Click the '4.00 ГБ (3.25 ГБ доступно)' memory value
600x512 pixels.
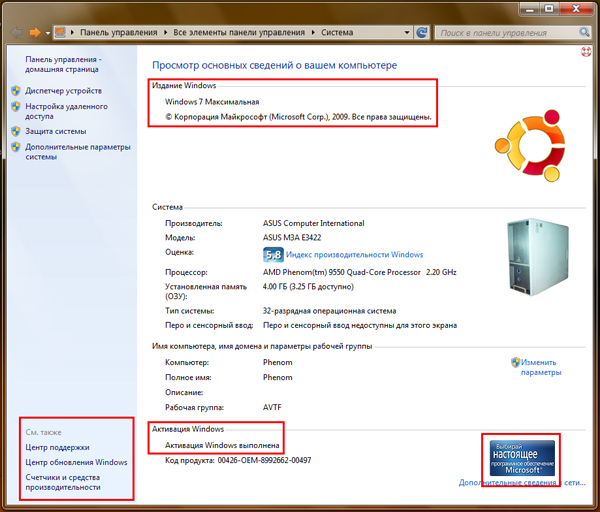pos(308,287)
